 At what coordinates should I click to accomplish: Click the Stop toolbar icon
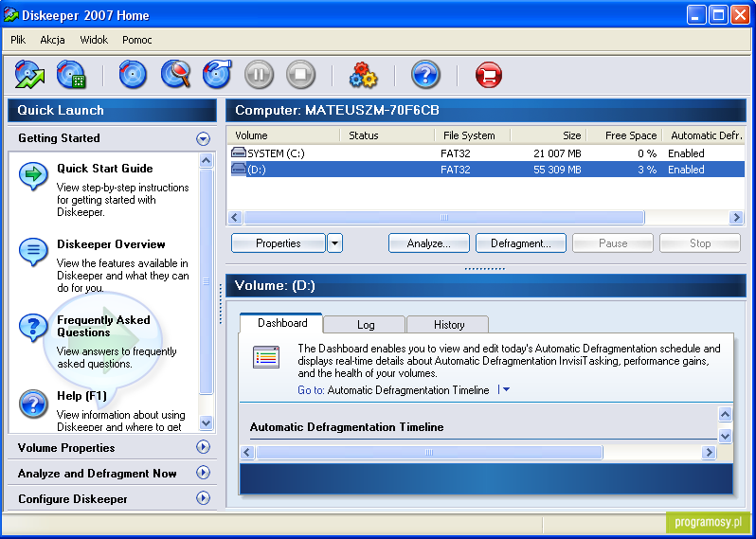click(x=300, y=75)
